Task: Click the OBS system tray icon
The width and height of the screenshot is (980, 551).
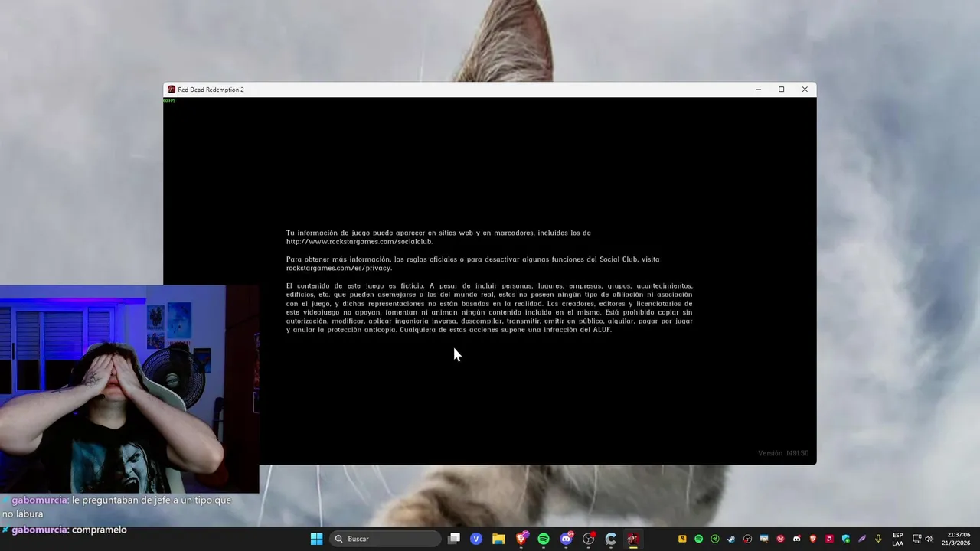Action: pyautogui.click(x=747, y=539)
